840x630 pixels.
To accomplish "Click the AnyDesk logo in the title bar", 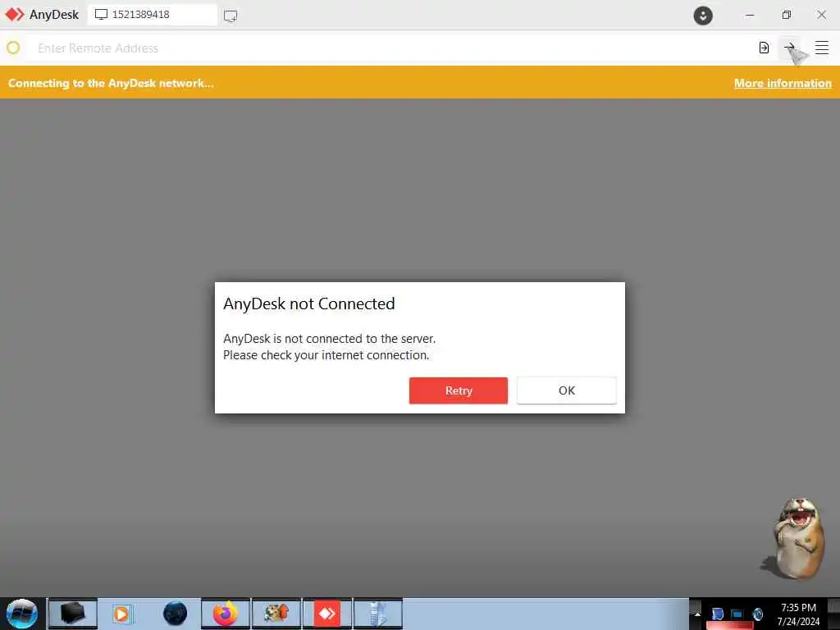I will [15, 15].
